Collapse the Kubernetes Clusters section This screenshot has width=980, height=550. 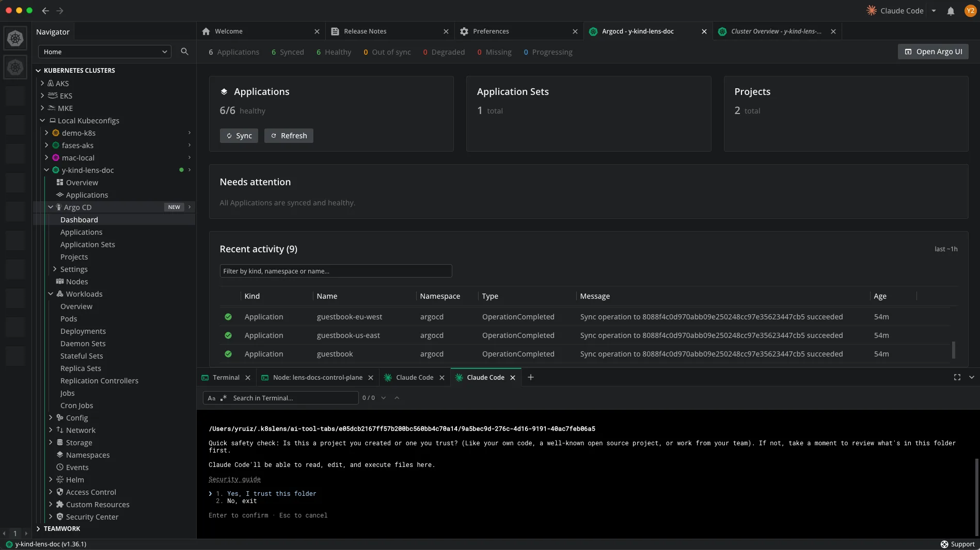pyautogui.click(x=38, y=71)
